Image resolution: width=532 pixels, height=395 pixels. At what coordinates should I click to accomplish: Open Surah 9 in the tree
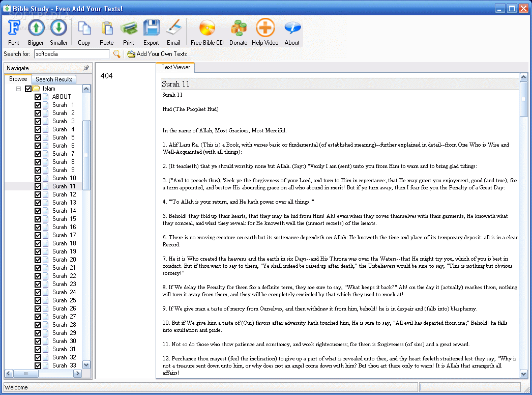pos(64,170)
